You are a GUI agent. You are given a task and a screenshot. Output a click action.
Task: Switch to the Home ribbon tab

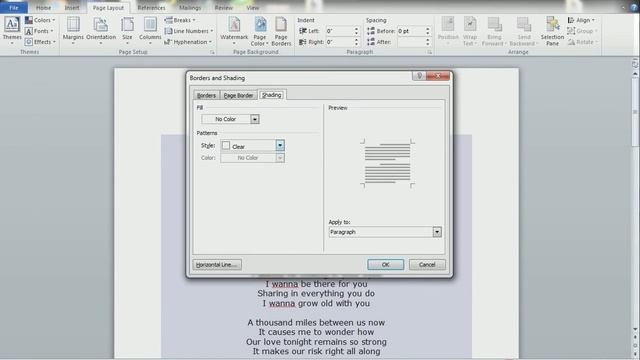(43, 8)
